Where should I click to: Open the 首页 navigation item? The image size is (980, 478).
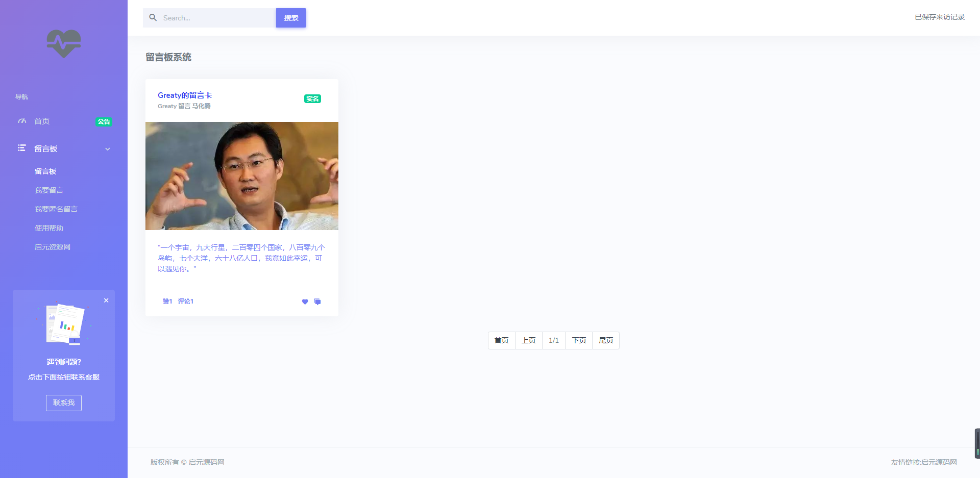point(42,121)
